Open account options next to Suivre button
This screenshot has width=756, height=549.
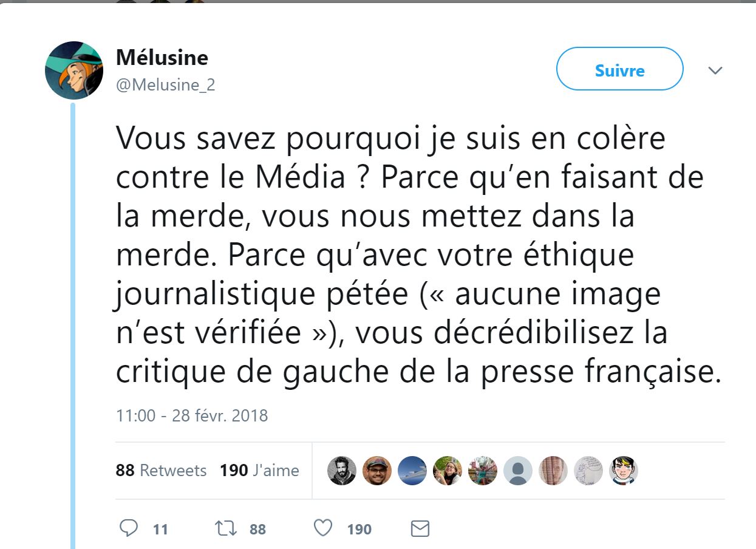coord(715,69)
